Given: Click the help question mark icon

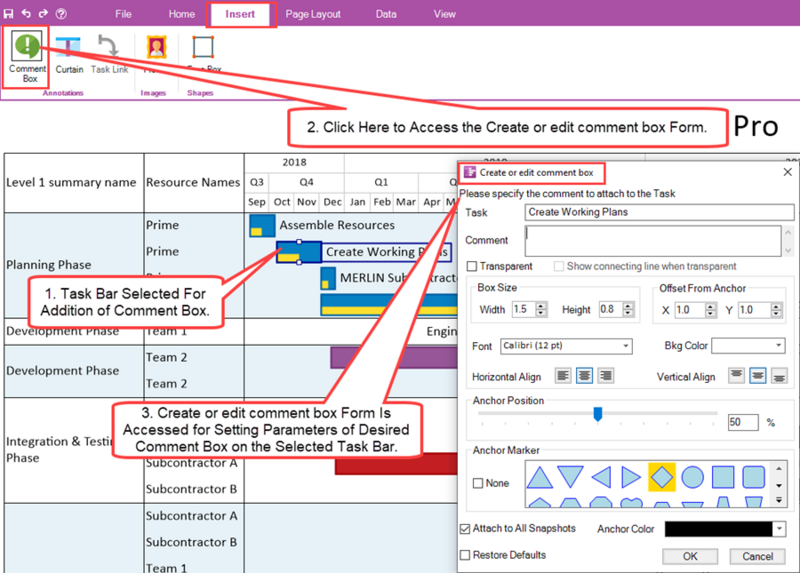Looking at the screenshot, I should coord(61,14).
